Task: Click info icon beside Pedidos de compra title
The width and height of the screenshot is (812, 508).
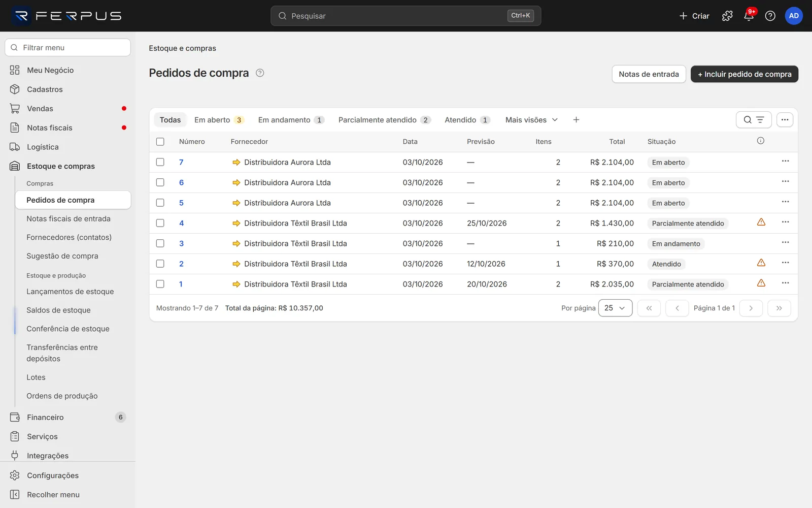Action: coord(260,73)
